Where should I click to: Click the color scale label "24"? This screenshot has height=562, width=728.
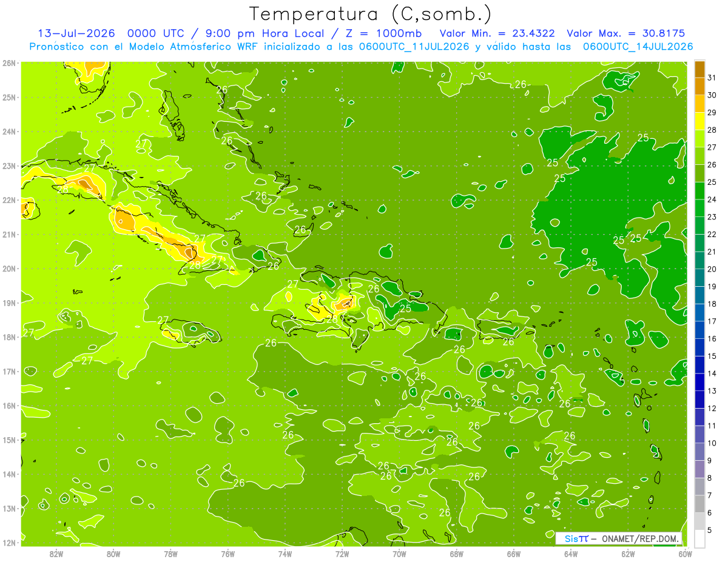coord(712,199)
